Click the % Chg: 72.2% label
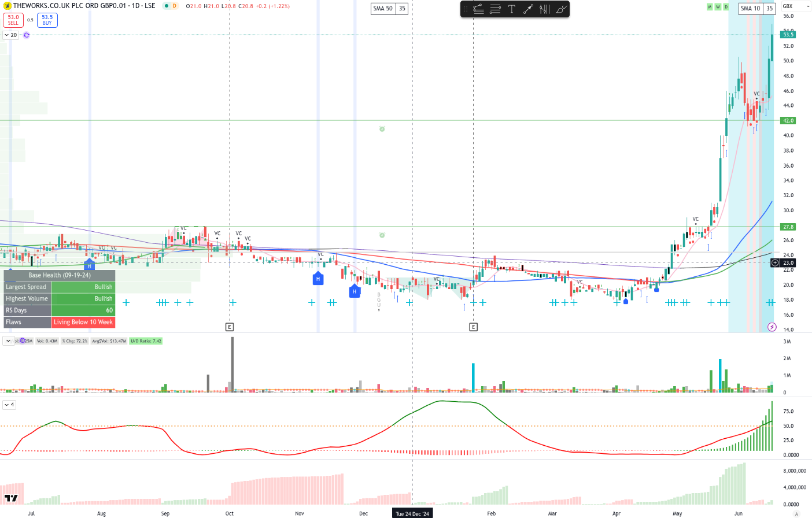The height and width of the screenshot is (518, 812). click(75, 341)
